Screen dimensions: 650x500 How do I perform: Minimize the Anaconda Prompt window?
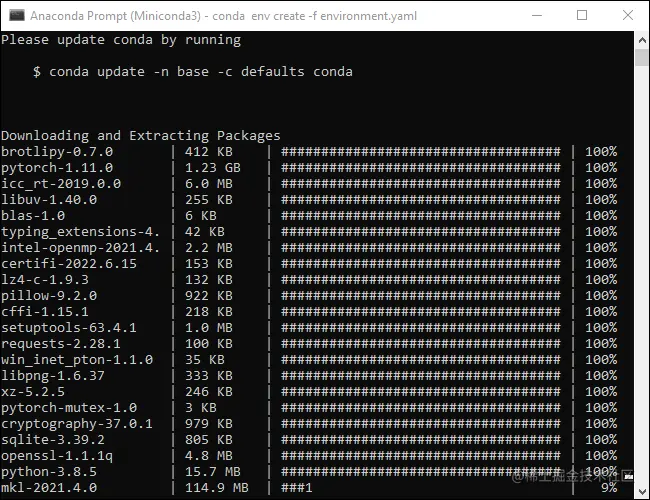click(537, 15)
